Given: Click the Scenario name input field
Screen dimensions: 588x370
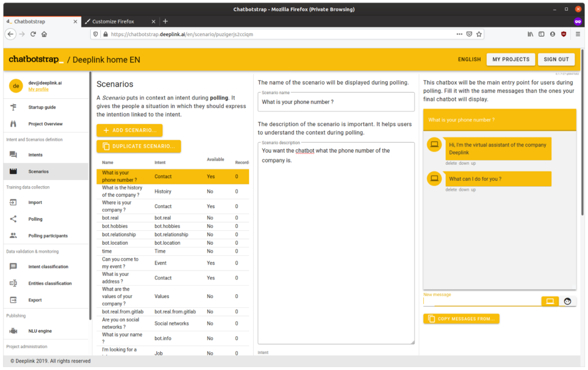Looking at the screenshot, I should [x=336, y=102].
